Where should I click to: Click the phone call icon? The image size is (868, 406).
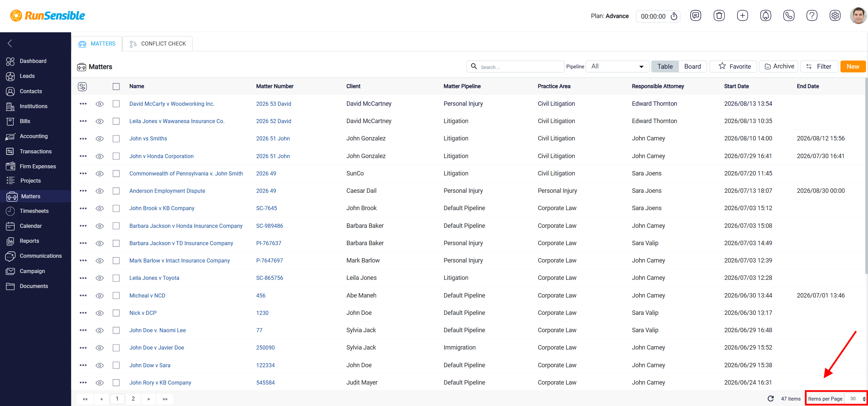(789, 16)
